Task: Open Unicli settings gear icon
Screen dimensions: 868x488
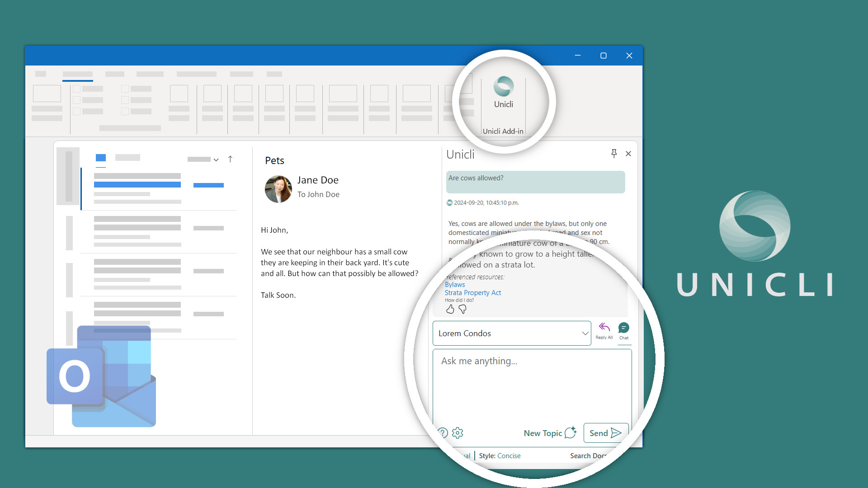Action: [x=458, y=433]
